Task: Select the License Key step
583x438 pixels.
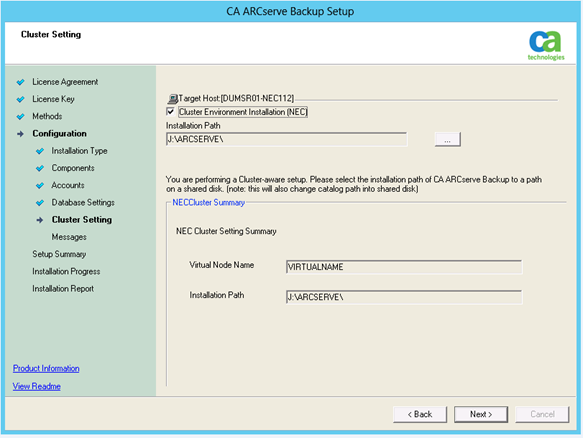Action: point(53,99)
